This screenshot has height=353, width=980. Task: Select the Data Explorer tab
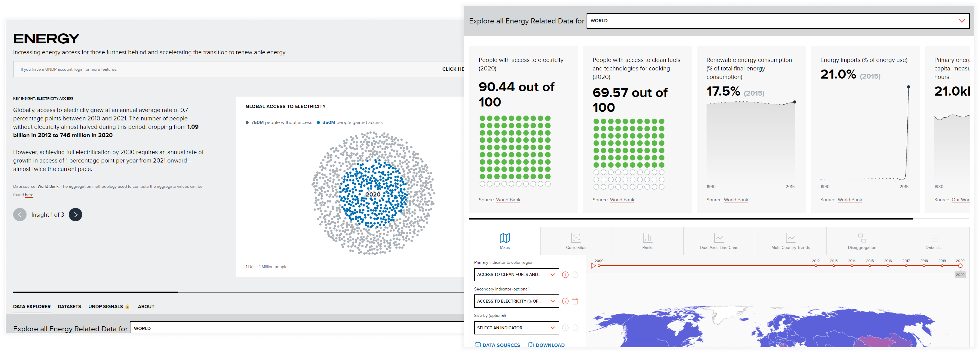point(32,306)
